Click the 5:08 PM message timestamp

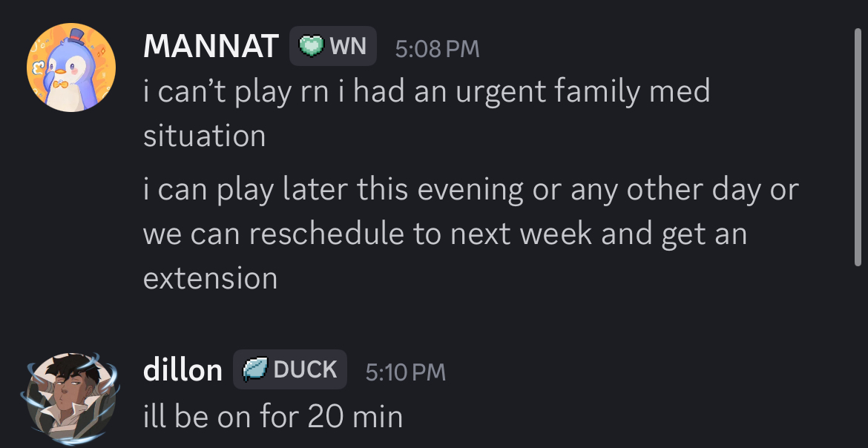point(438,49)
